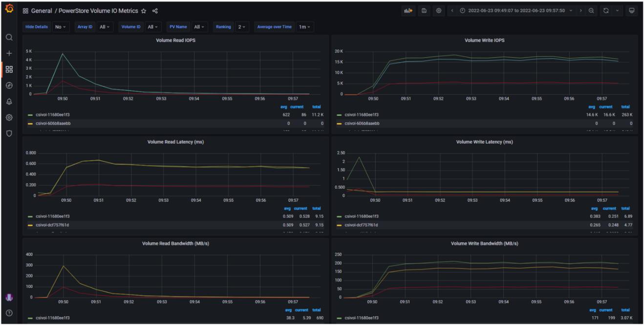Screen dimensions: 644x325
Task: Click the zoom out time range icon
Action: coord(591,11)
